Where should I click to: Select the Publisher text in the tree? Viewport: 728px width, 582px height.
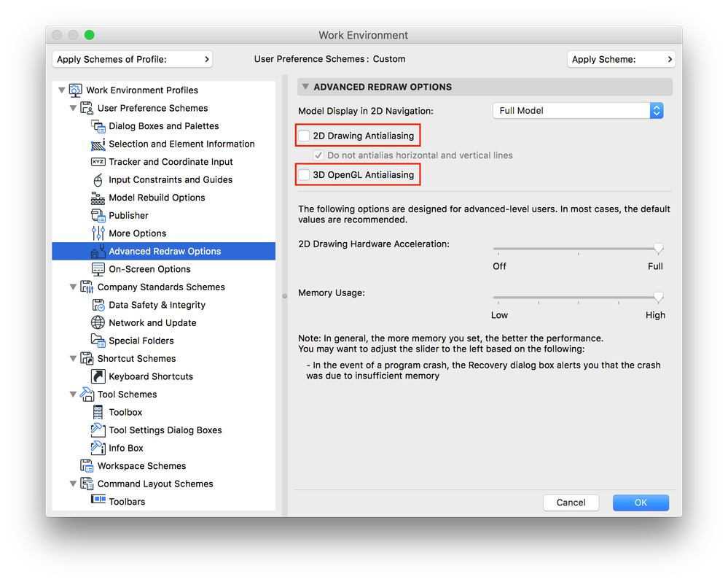tap(128, 216)
